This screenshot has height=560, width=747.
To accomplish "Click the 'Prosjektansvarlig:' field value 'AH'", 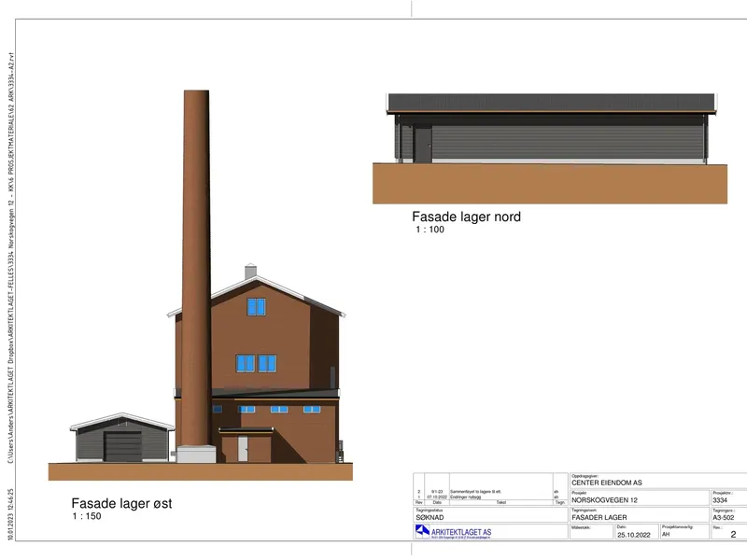I will pyautogui.click(x=666, y=534).
